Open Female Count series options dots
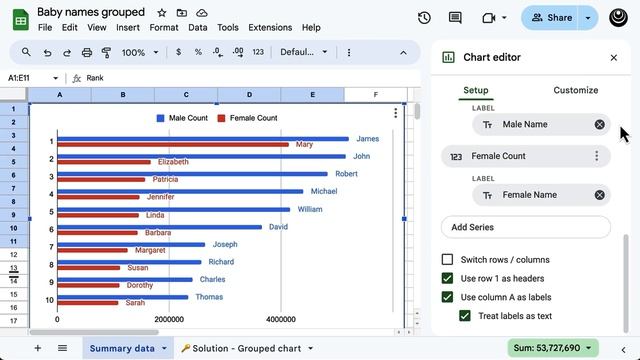The height and width of the screenshot is (360, 640). pyautogui.click(x=597, y=156)
